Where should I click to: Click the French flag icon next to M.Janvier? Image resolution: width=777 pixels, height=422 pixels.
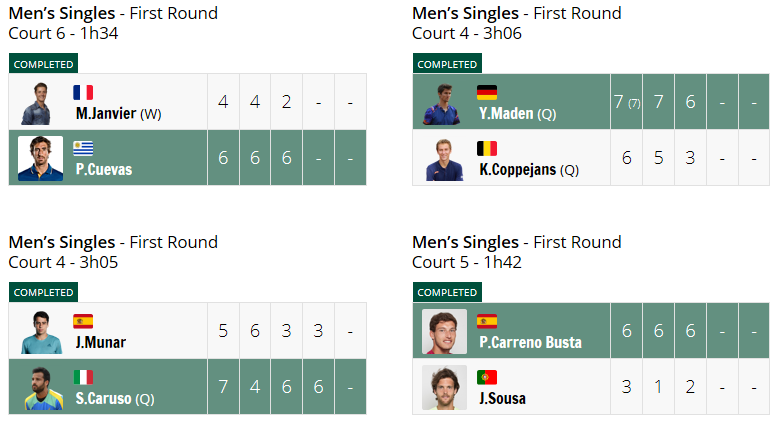83,93
